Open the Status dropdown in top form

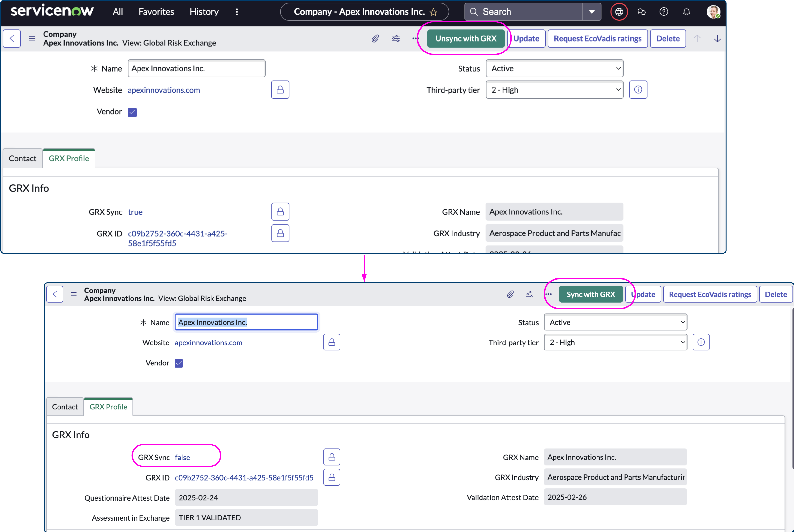point(554,68)
